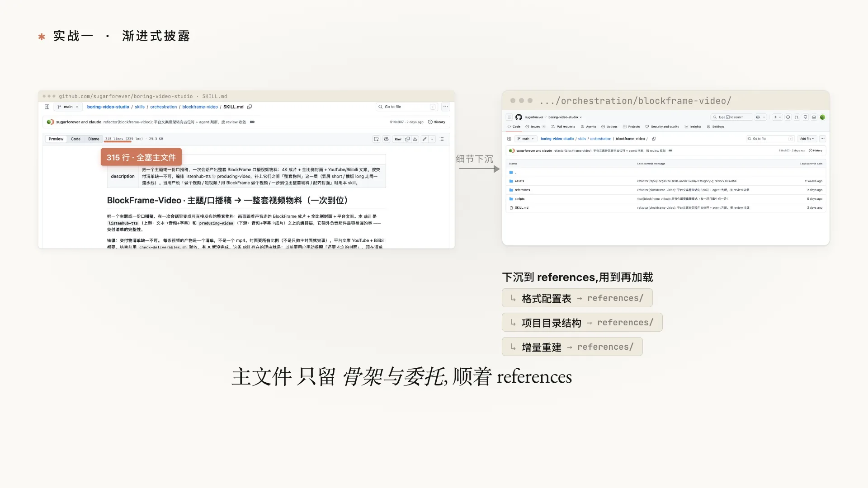This screenshot has height=488, width=868.
Task: Open more options ellipsis in blockframe-video window
Action: (x=822, y=139)
